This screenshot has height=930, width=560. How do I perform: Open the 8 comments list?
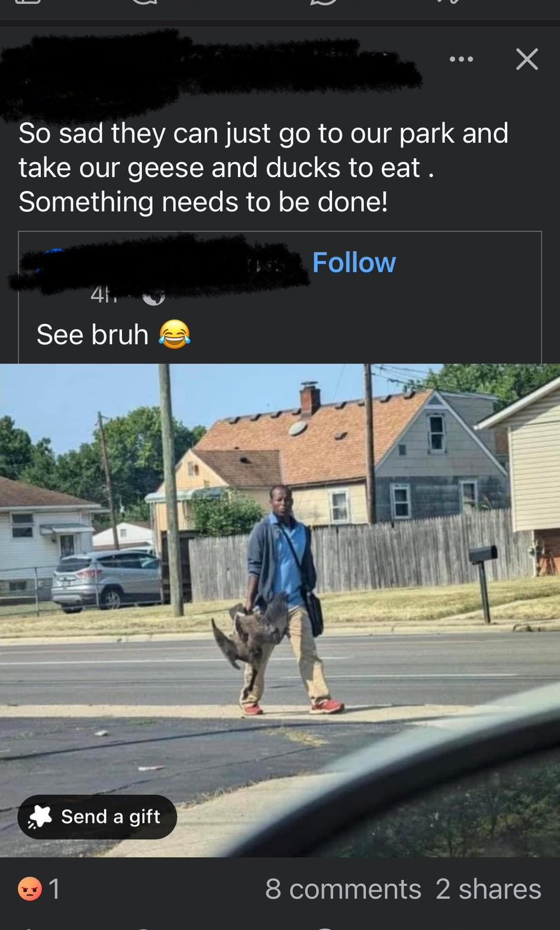(343, 889)
